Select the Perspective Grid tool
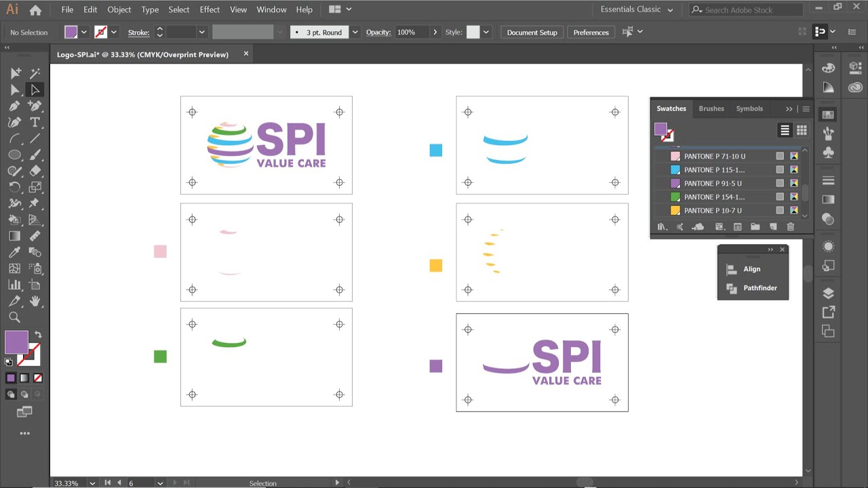Image resolution: width=868 pixels, height=488 pixels. click(35, 220)
